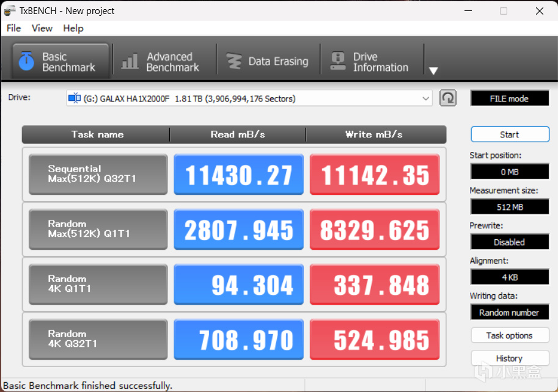Open the Drive selection dropdown

tap(249, 98)
